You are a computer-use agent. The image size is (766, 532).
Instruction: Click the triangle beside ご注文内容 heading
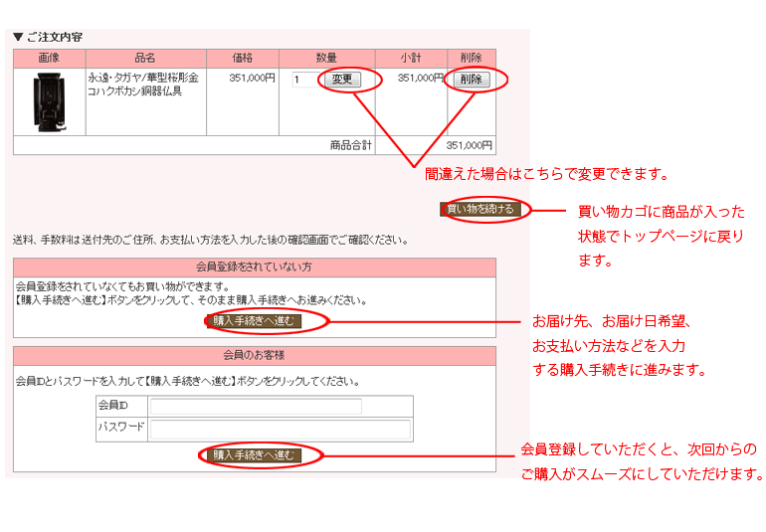(x=18, y=38)
